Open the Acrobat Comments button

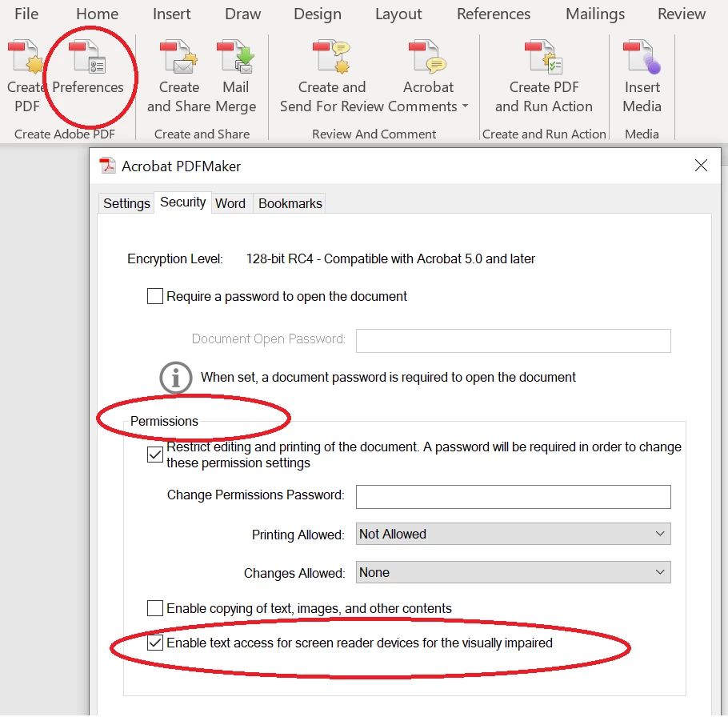coord(428,77)
